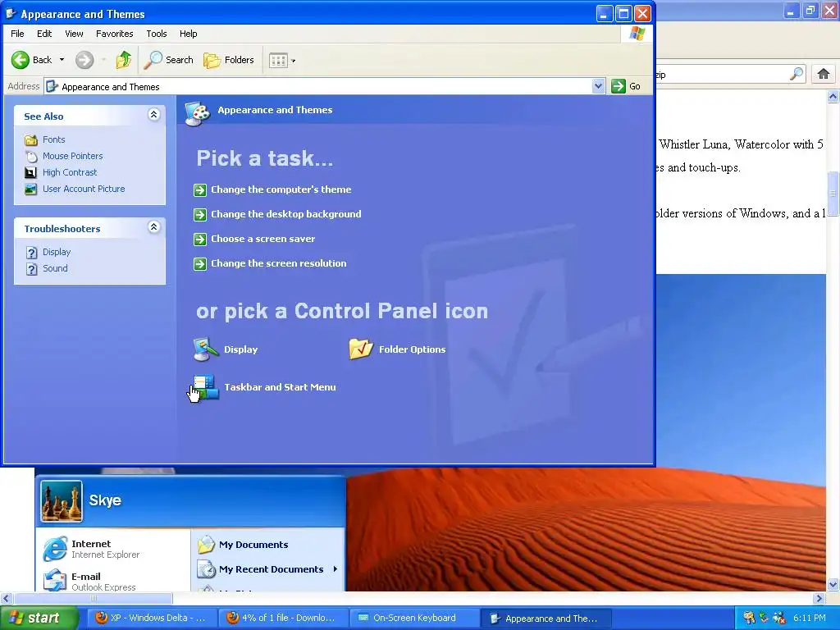Click browser horizontal scrollbar left arrow
The image size is (840, 630).
coord(6,598)
